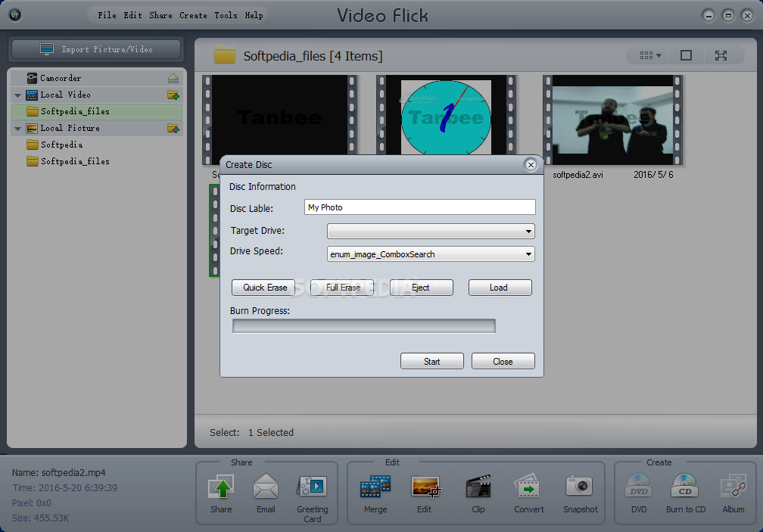Image resolution: width=763 pixels, height=532 pixels.
Task: Click the softpedia2.avi file name
Action: (x=578, y=175)
